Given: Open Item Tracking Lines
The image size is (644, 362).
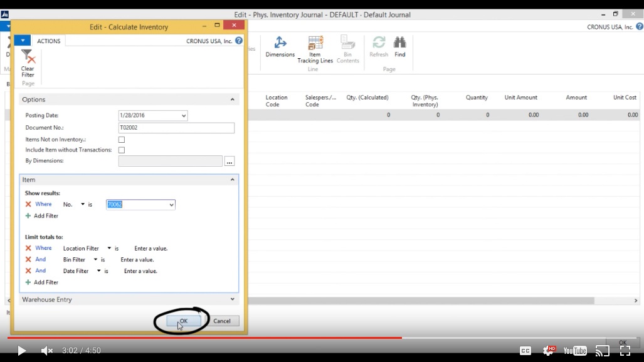Looking at the screenshot, I should click(315, 49).
